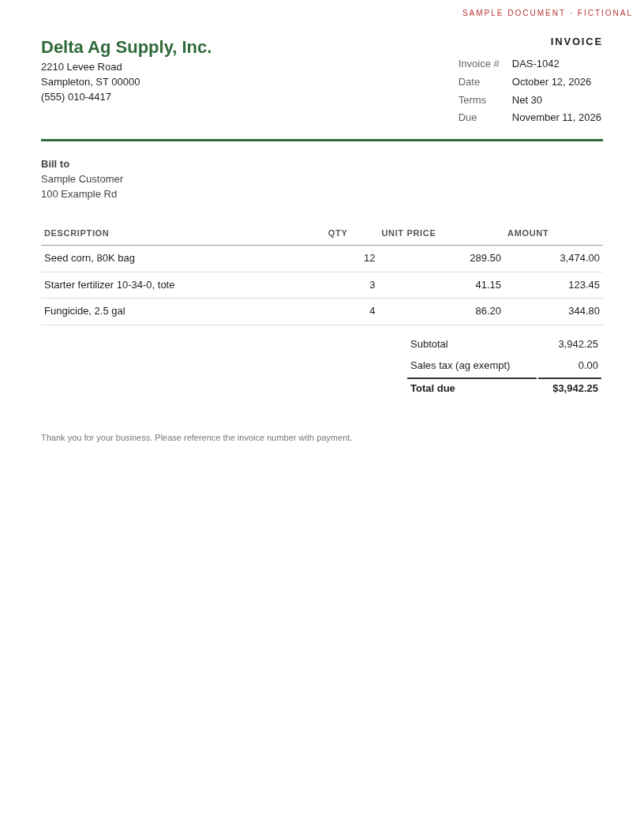The width and height of the screenshot is (644, 834).
Task: Click the Sampleton, ST 00000 line
Action: [90, 82]
